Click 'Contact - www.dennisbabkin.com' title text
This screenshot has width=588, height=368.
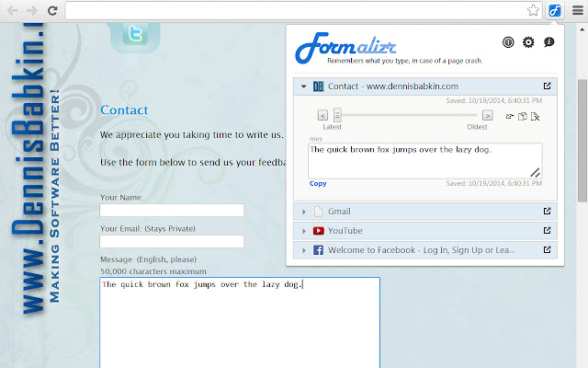[x=393, y=86]
